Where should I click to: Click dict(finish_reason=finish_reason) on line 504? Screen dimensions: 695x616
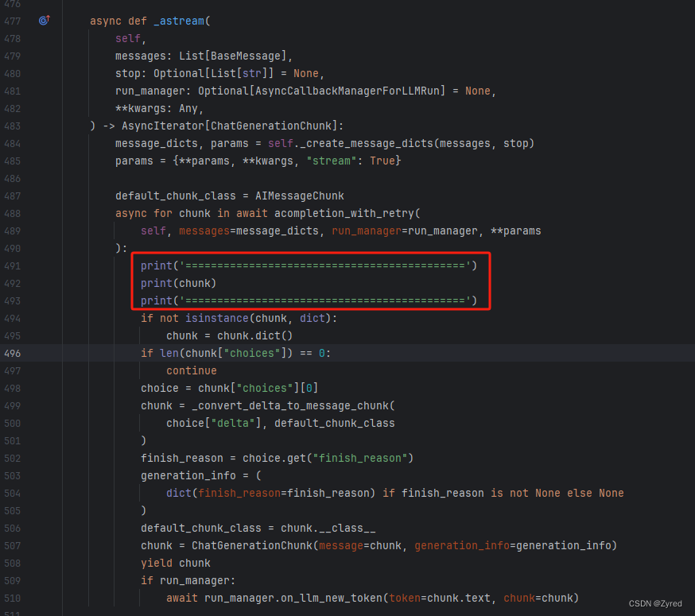(271, 494)
